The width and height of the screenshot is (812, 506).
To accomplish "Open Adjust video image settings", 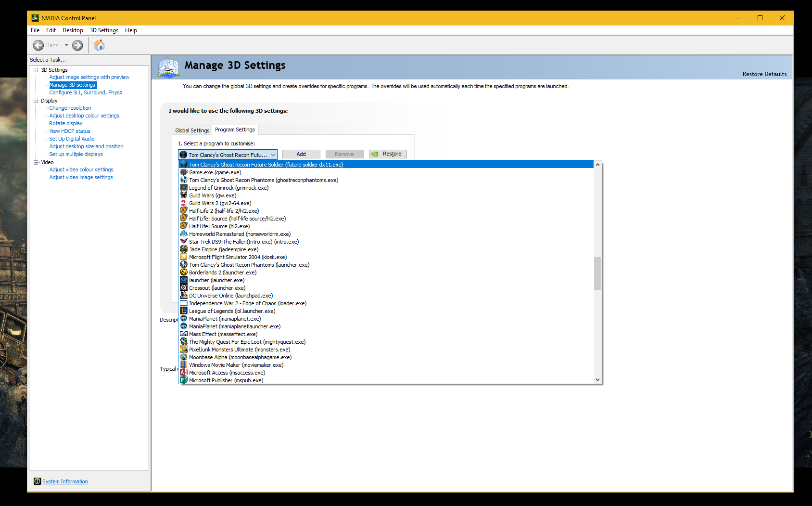I will click(81, 177).
